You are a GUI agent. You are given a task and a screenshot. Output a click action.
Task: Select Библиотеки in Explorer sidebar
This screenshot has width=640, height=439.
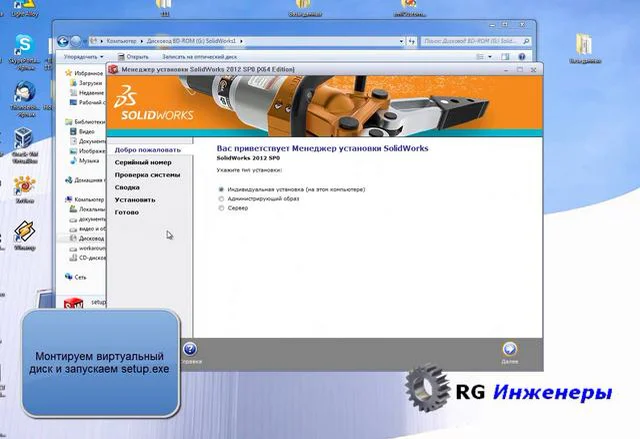90,122
